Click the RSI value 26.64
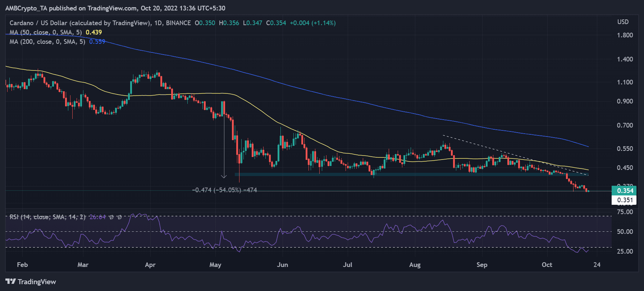Screen dimensions: 644x291 (x=97, y=217)
